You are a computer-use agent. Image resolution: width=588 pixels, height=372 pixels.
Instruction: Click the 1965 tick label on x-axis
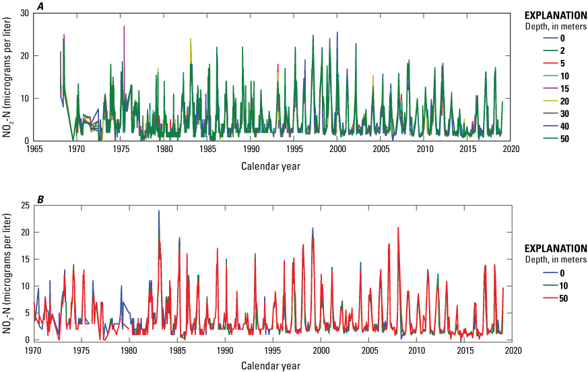pyautogui.click(x=33, y=149)
